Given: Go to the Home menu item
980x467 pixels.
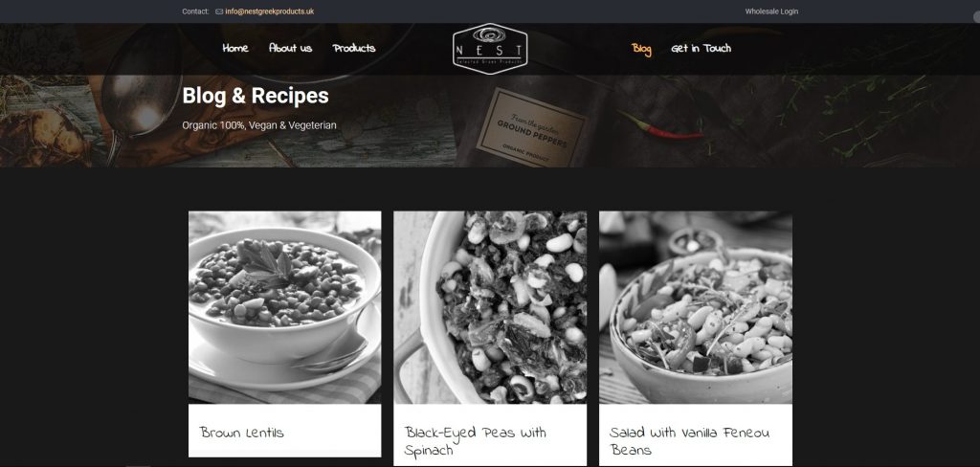Looking at the screenshot, I should pos(235,48).
